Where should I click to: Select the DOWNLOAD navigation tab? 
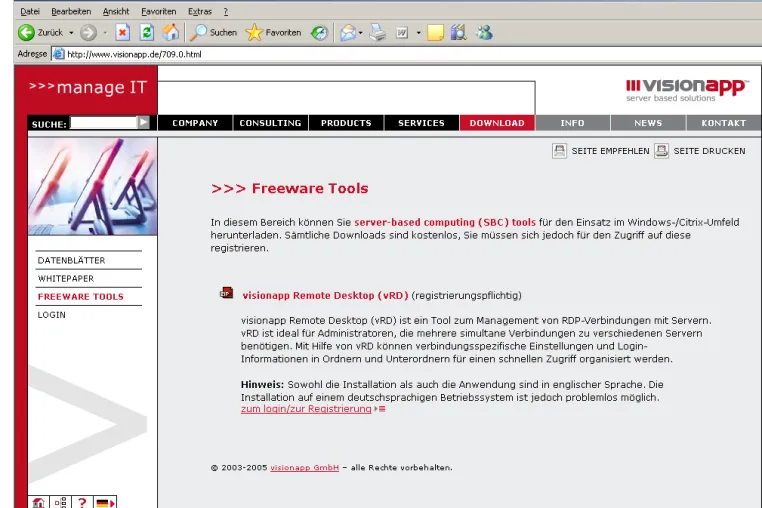pyautogui.click(x=497, y=123)
